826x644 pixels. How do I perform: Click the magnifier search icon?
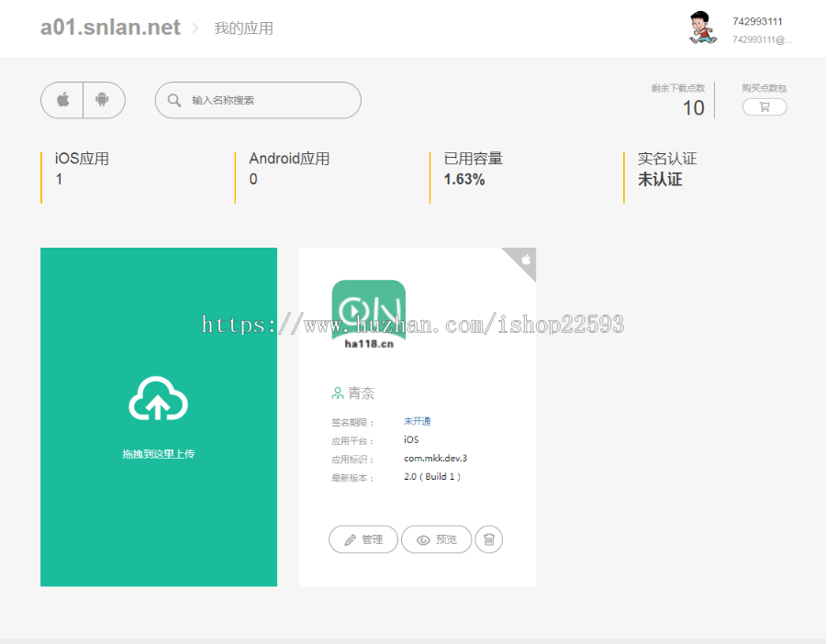174,100
